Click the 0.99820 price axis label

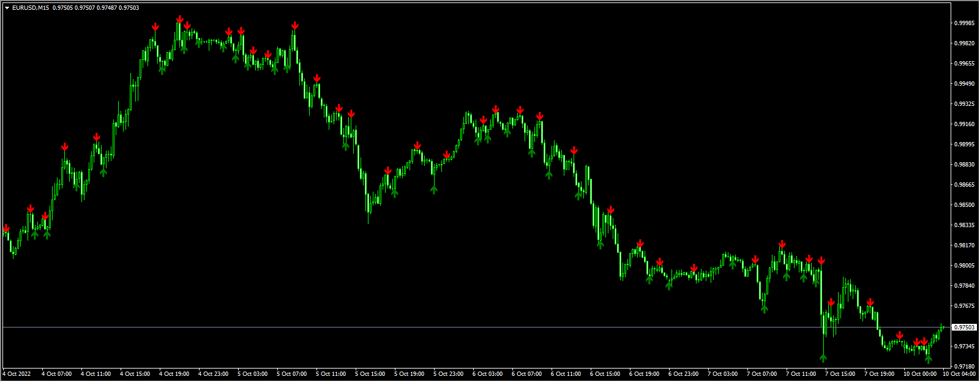(x=964, y=43)
